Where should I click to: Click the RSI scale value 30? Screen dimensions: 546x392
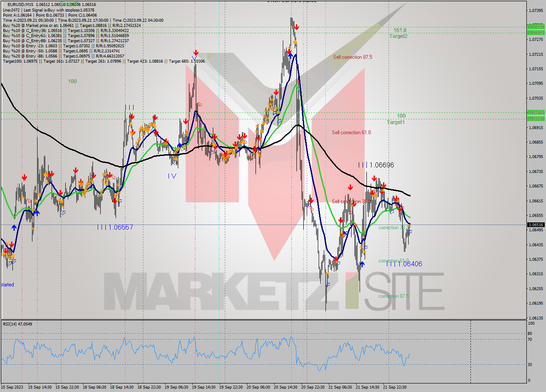coord(530,364)
